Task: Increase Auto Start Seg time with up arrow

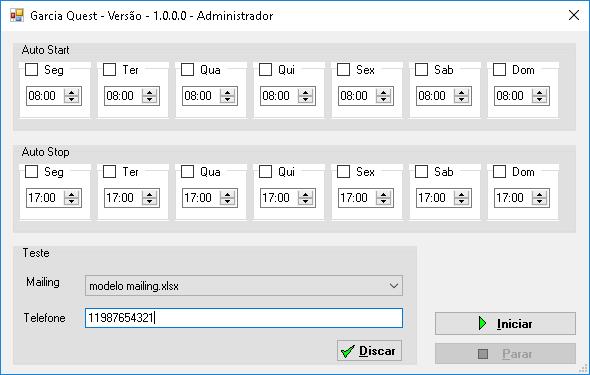Action: (71, 92)
